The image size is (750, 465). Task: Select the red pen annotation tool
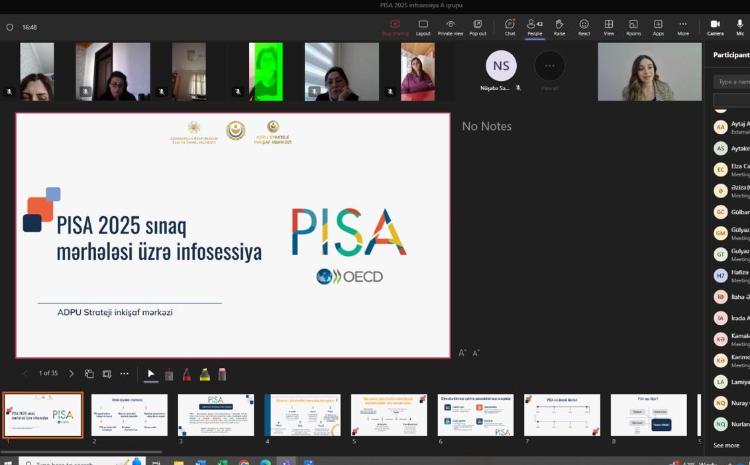(186, 373)
